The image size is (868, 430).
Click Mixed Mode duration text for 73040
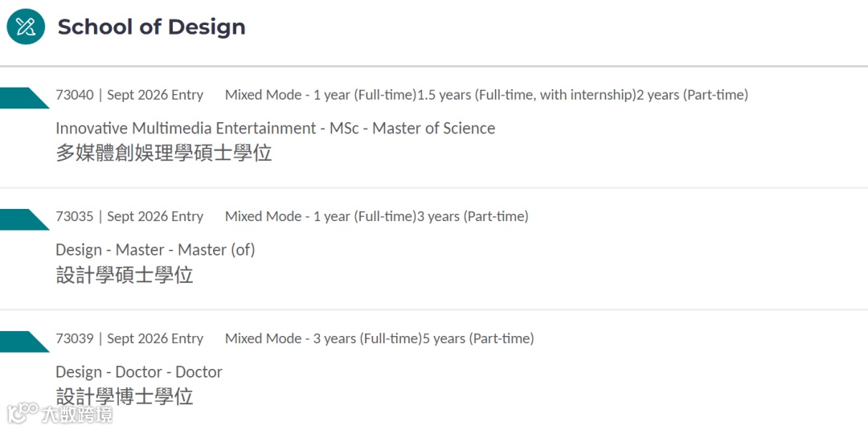click(x=486, y=95)
